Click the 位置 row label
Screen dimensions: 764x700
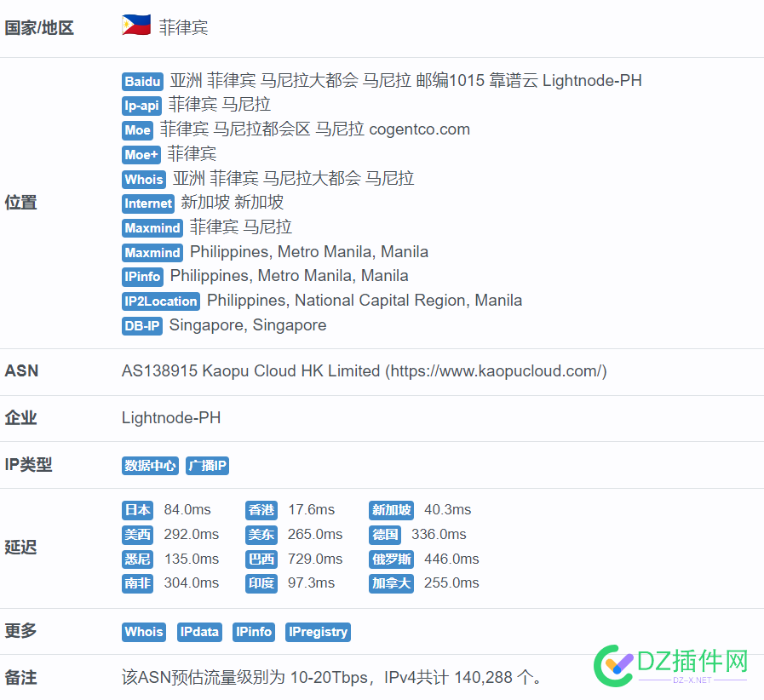tap(21, 203)
